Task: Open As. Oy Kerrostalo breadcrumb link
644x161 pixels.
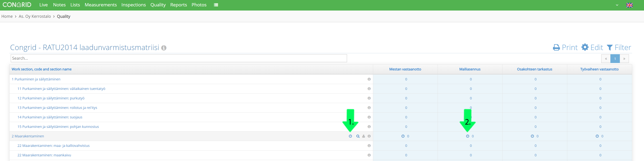Action: pos(35,16)
